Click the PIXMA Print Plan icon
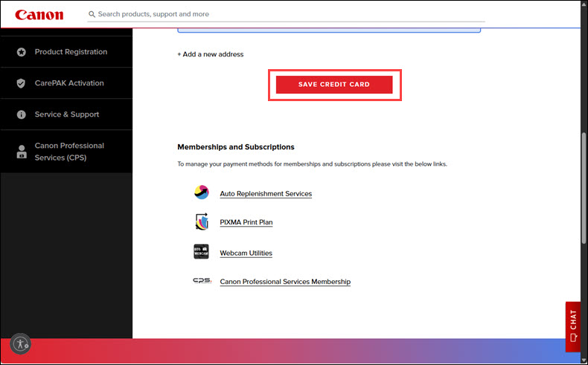This screenshot has width=588, height=365. [202, 222]
